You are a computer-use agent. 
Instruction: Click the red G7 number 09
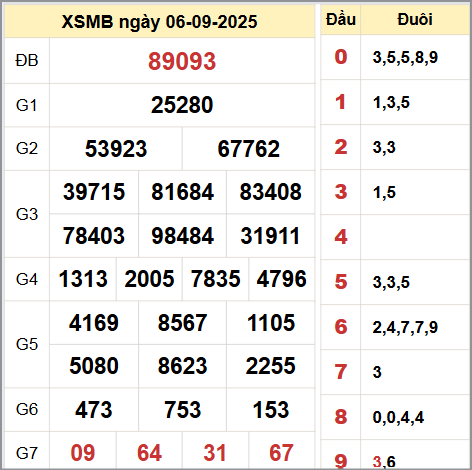click(83, 453)
